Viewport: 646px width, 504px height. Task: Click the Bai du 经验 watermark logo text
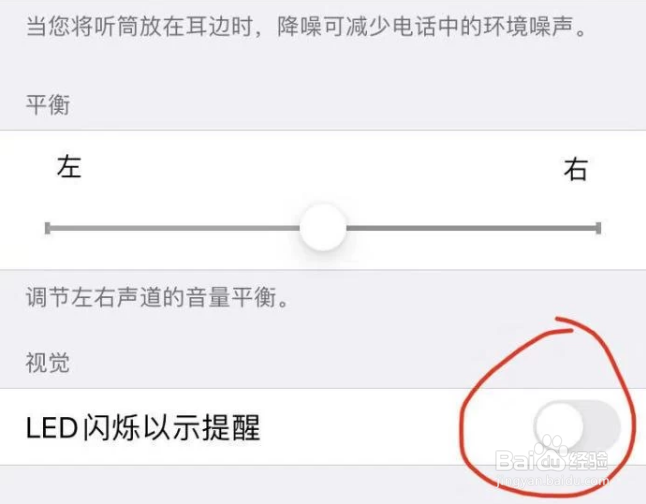click(552, 460)
